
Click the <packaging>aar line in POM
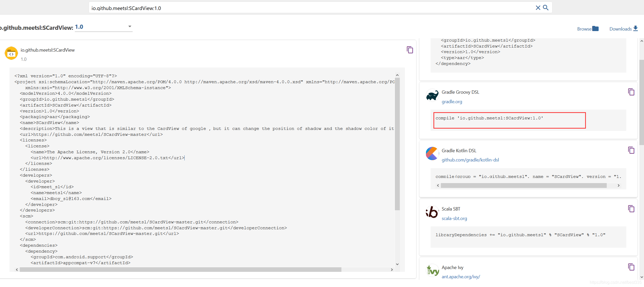click(55, 117)
